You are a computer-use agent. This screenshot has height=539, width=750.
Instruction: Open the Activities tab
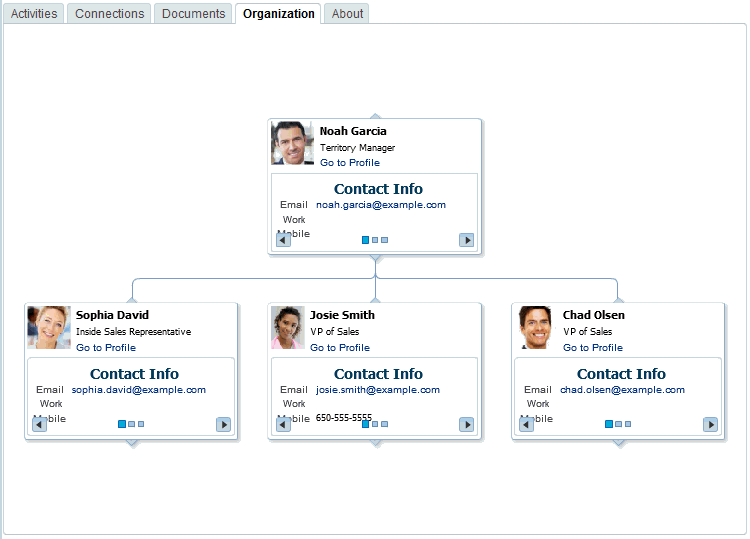tap(33, 13)
